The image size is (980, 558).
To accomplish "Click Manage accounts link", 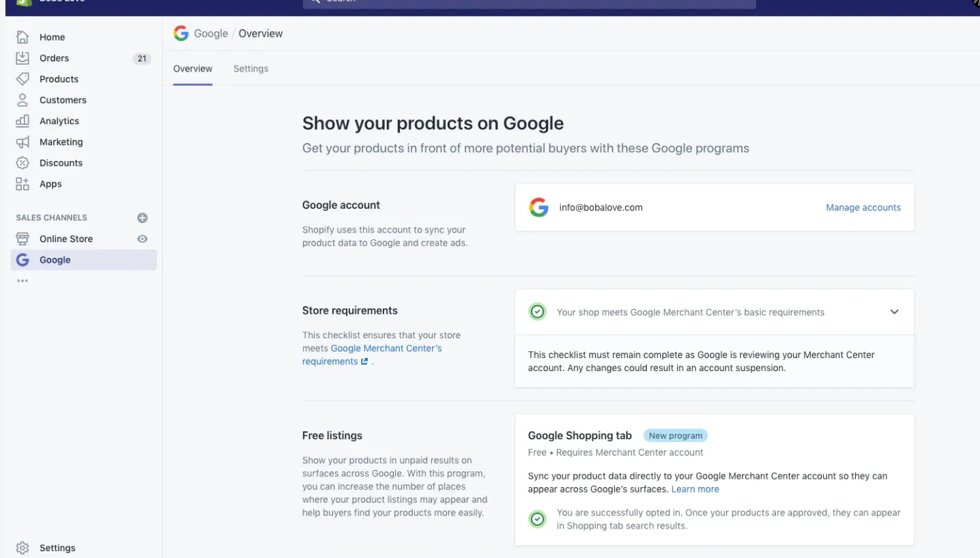I will click(x=863, y=207).
